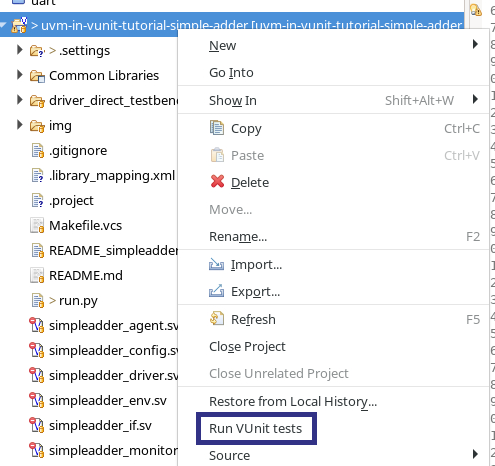This screenshot has height=466, width=495.
Task: Open the Source submenu arrow
Action: (475, 454)
